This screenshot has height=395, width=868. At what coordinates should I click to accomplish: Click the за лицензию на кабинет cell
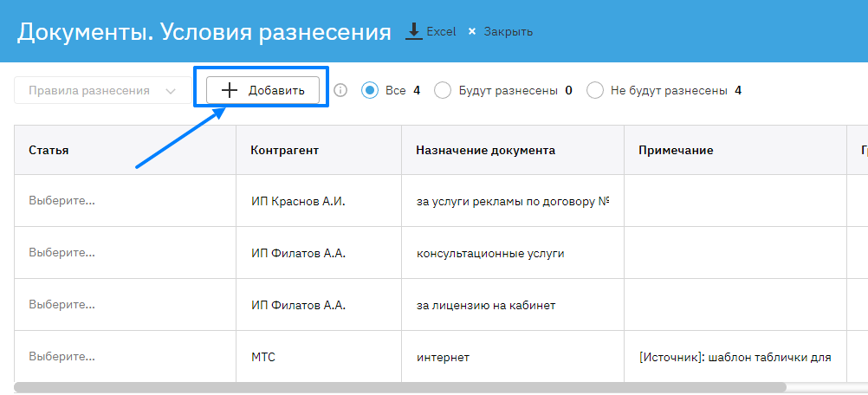coord(486,305)
